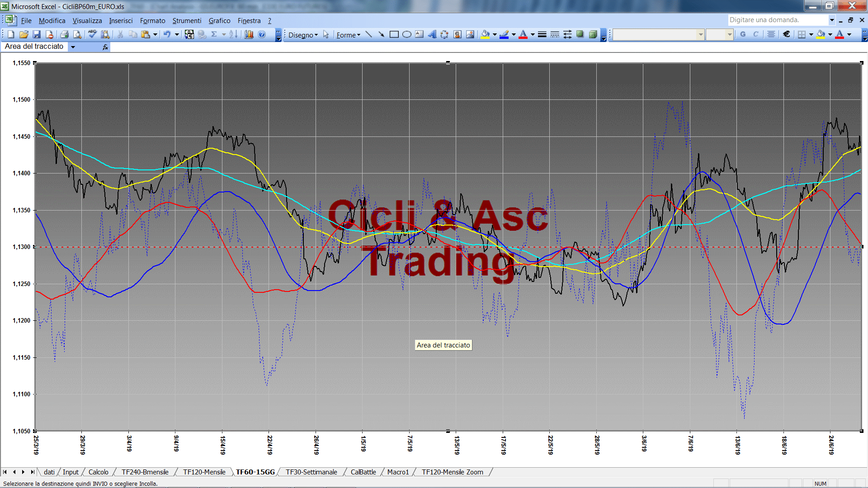Switch to the CalBattle sheet tab
This screenshot has height=488, width=868.
[363, 472]
